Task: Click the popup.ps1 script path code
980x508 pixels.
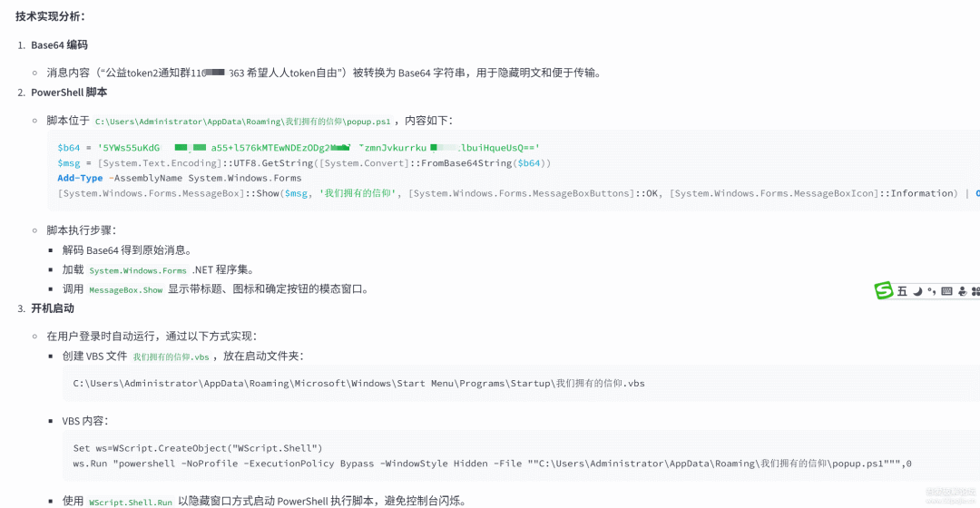Action: (x=242, y=122)
